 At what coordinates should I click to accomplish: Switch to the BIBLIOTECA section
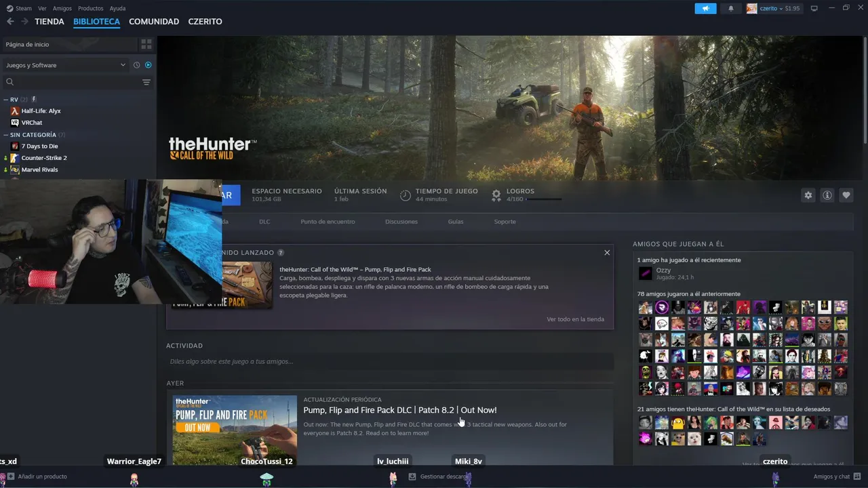pos(96,22)
